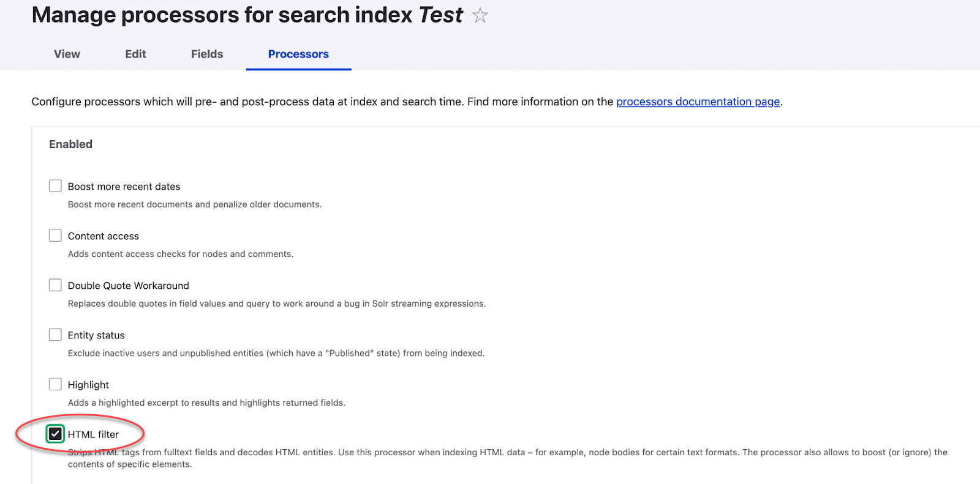
Task: Click the Entity status label
Action: 96,335
